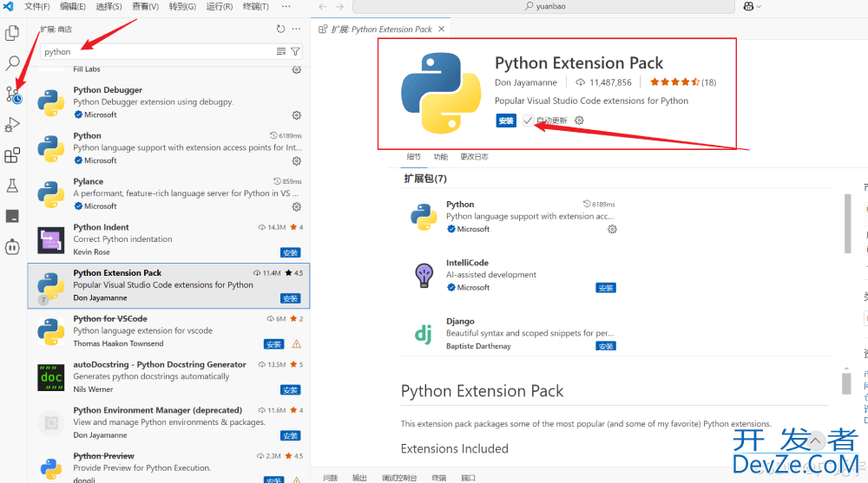Click the extension pack list scrollbar
The width and height of the screenshot is (868, 483).
point(847,224)
